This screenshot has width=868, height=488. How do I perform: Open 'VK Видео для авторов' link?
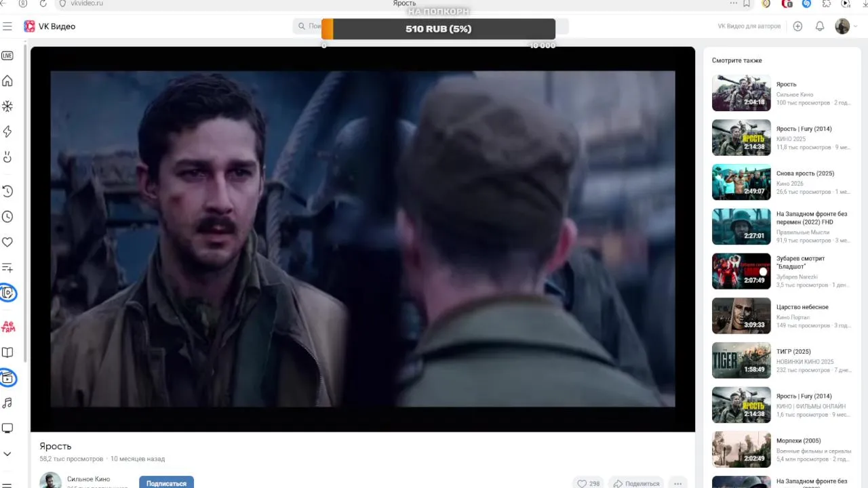pyautogui.click(x=749, y=26)
